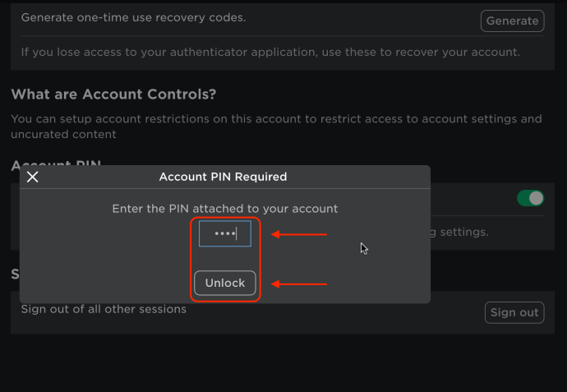This screenshot has height=392, width=567.
Task: Click 'Enter the PIN attached to your account' text
Action: (x=225, y=209)
